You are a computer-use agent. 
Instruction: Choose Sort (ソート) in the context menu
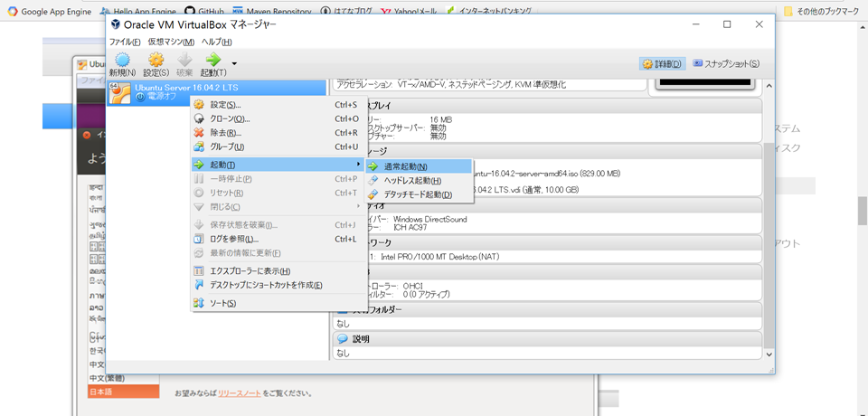click(x=279, y=304)
